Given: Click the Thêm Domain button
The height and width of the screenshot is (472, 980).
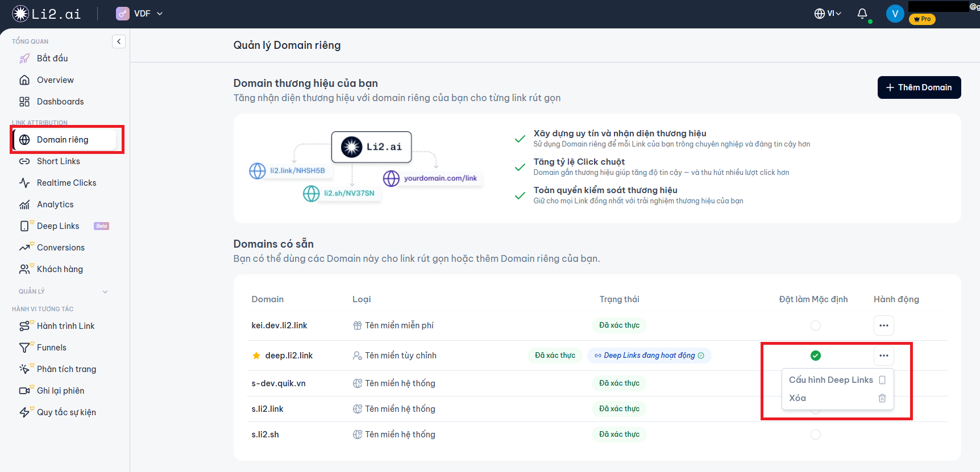Looking at the screenshot, I should click(919, 87).
